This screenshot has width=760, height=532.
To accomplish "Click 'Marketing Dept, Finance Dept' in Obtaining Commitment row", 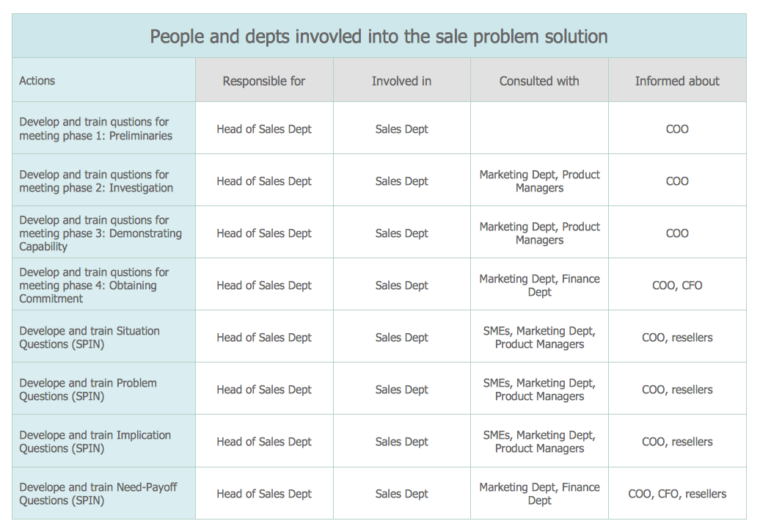I will click(x=539, y=285).
